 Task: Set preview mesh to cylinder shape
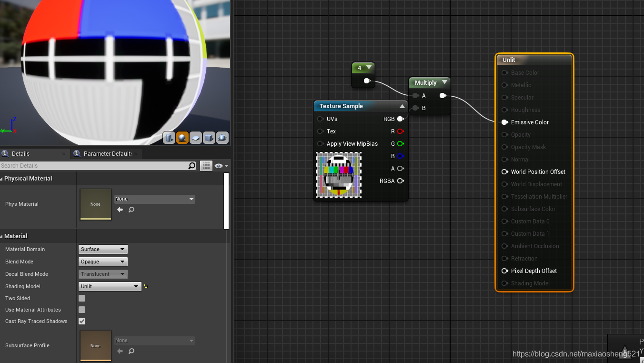pyautogui.click(x=169, y=138)
